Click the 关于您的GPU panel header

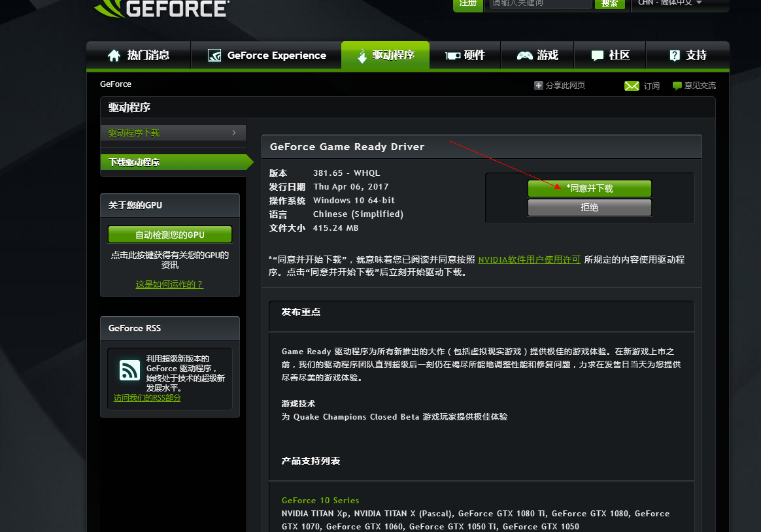tap(170, 206)
